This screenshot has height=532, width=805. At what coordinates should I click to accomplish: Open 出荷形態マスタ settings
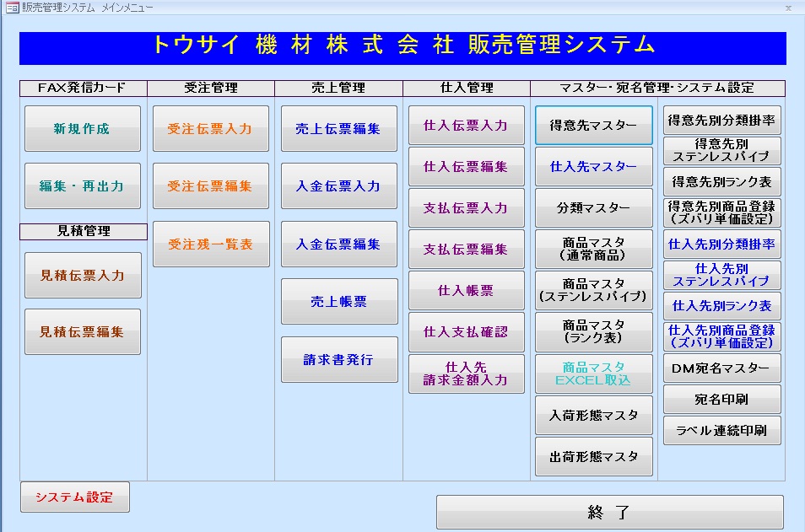(x=593, y=456)
